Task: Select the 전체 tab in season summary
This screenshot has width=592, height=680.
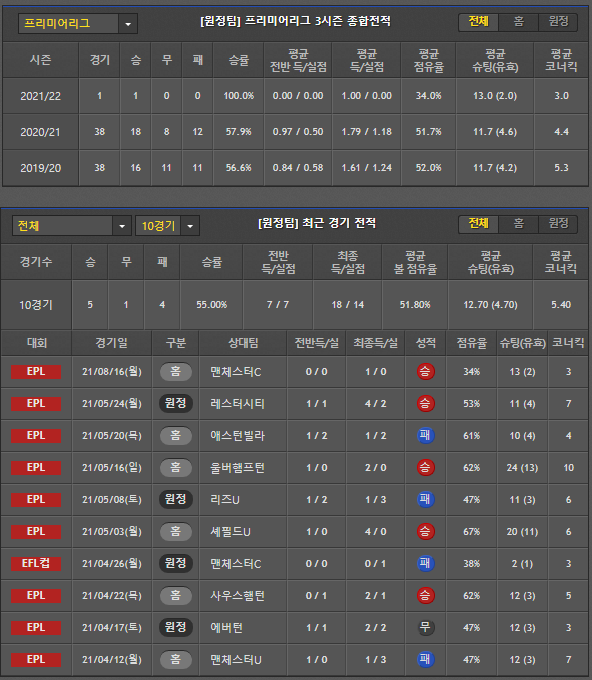Action: pyautogui.click(x=478, y=22)
